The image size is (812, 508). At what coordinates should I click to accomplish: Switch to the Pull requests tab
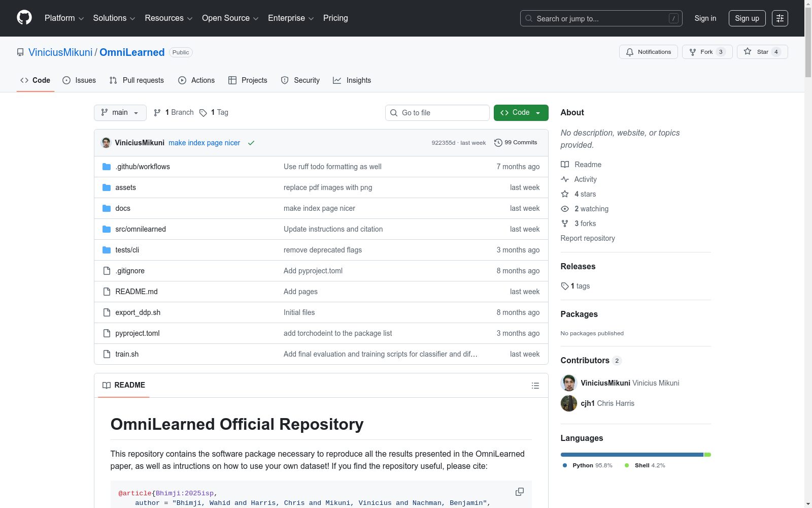[x=137, y=80]
